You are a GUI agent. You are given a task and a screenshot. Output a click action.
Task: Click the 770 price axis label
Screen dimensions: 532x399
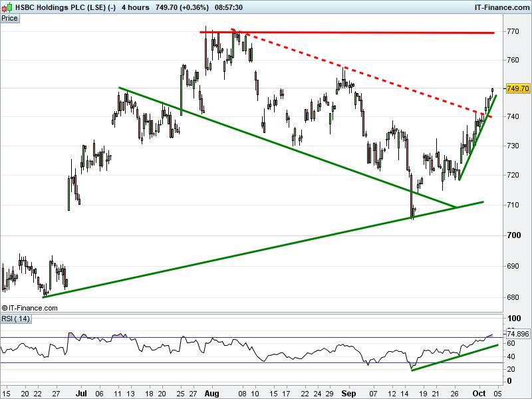513,31
